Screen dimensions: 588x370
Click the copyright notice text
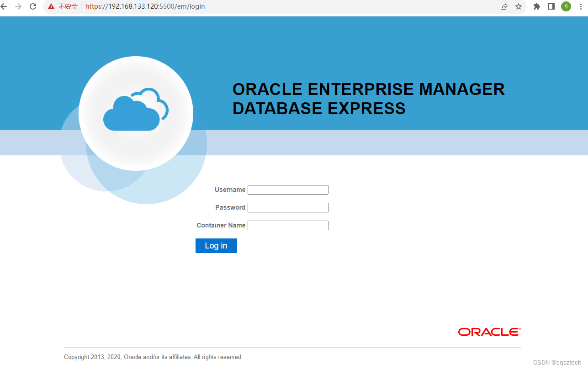coord(154,357)
